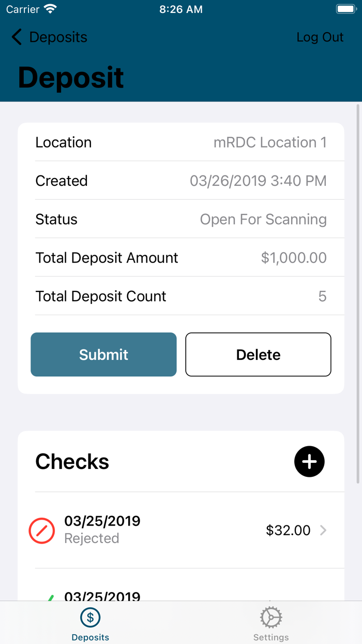Screen dimensions: 362x644
Task: Tap the mRDC Location 1 field
Action: tap(270, 142)
